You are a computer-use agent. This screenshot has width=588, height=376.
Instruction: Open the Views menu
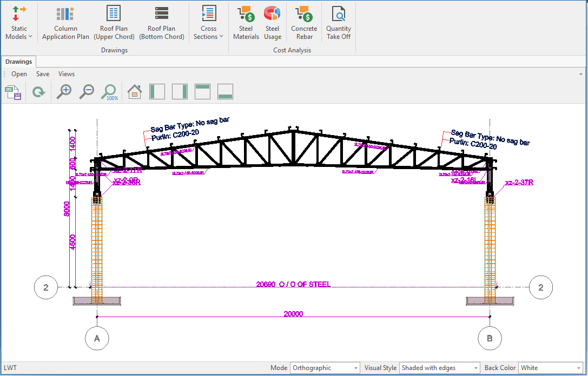(67, 74)
